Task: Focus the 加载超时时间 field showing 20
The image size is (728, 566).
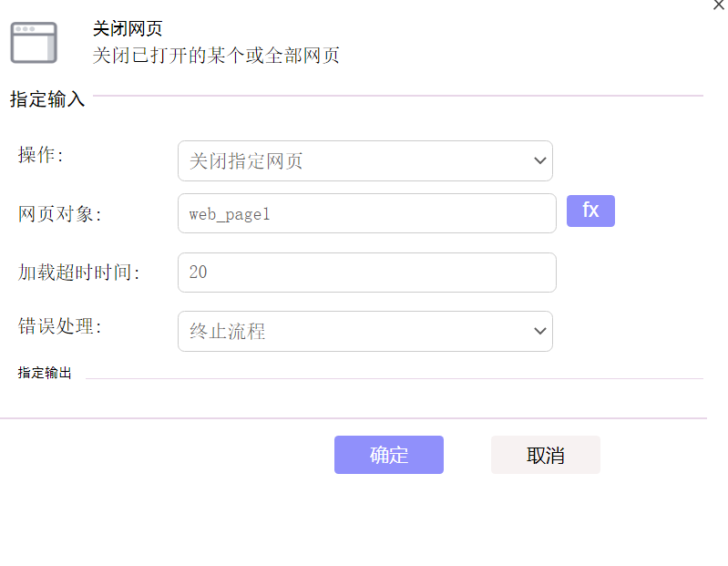Action: (x=367, y=273)
